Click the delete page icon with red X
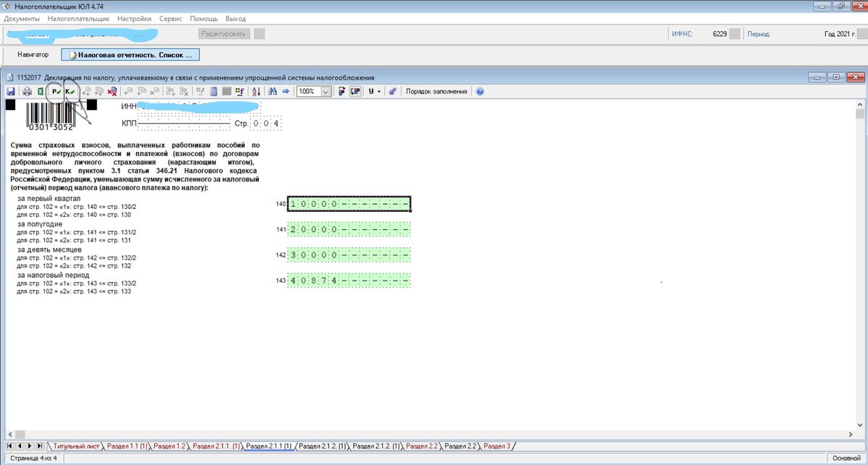Image resolution: width=868 pixels, height=465 pixels. click(112, 92)
